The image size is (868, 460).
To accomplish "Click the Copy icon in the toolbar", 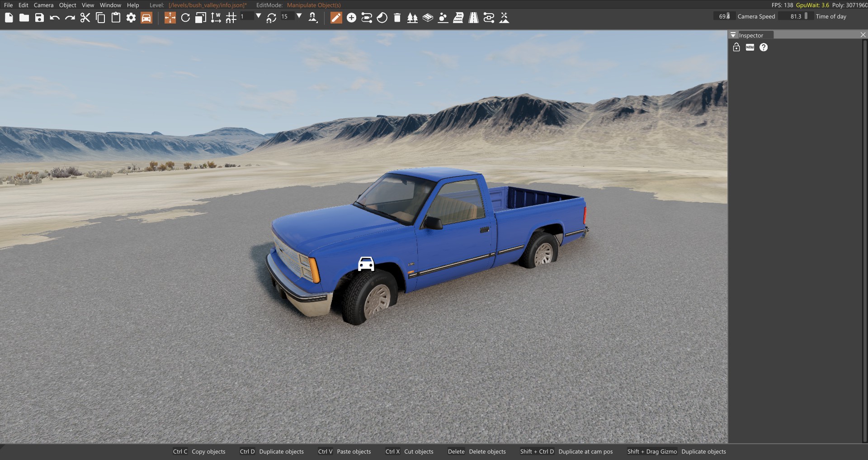I will [100, 18].
